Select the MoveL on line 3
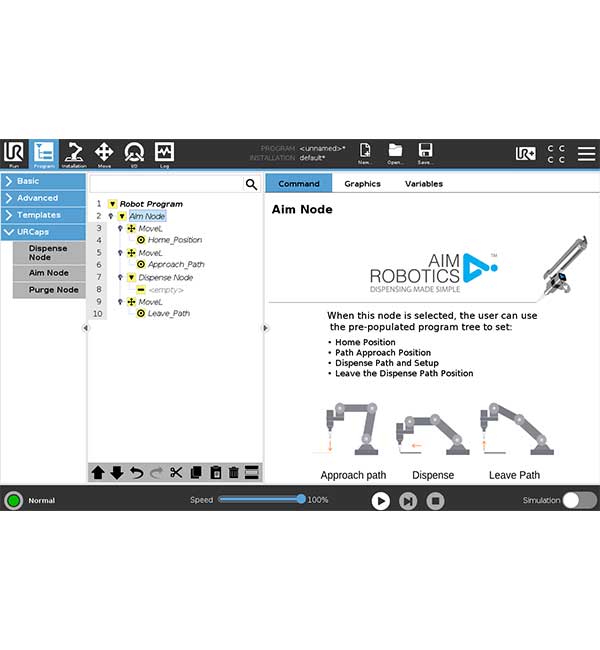This screenshot has width=600, height=650. [x=150, y=228]
